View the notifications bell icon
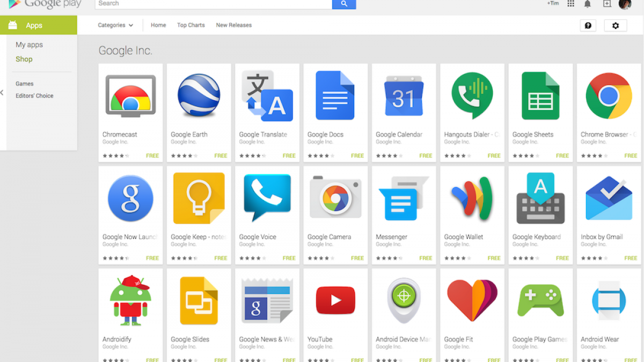 588,4
